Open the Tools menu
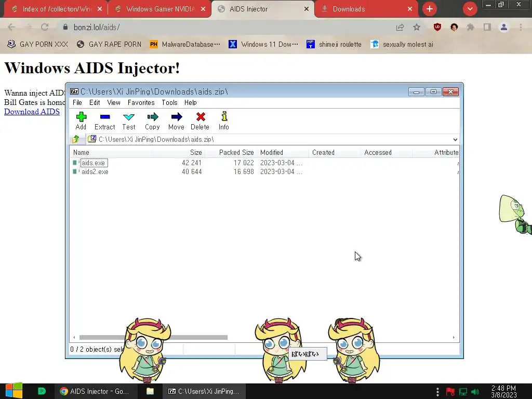Screen dimensions: 532x399 170,102
